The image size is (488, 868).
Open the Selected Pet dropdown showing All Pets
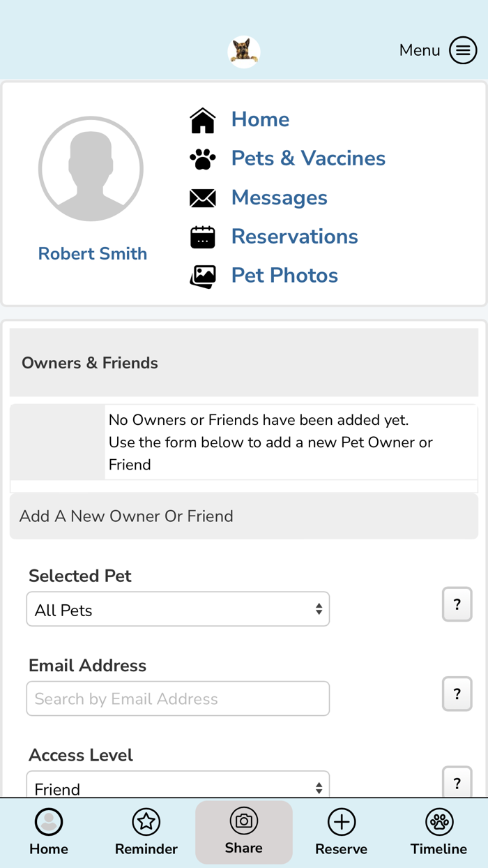[x=178, y=608]
